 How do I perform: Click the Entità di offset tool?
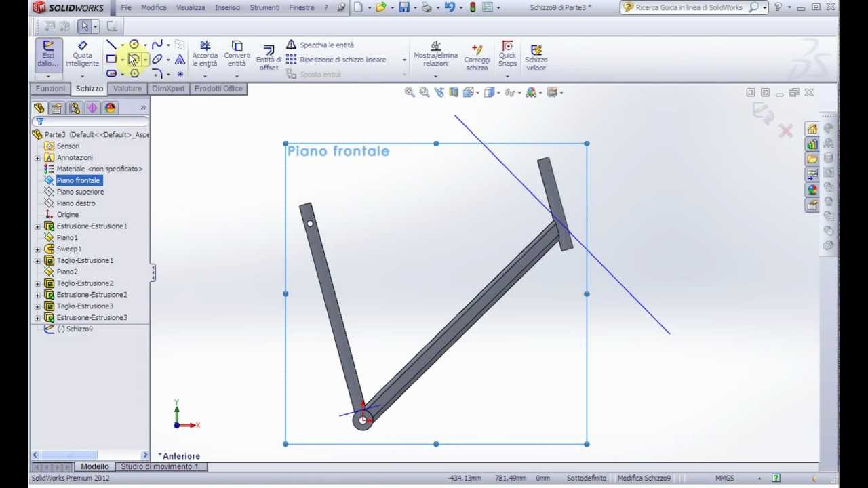(x=269, y=58)
